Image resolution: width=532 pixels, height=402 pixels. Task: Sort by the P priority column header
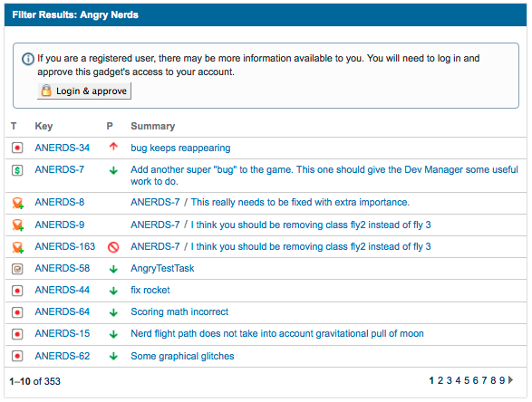(x=110, y=126)
